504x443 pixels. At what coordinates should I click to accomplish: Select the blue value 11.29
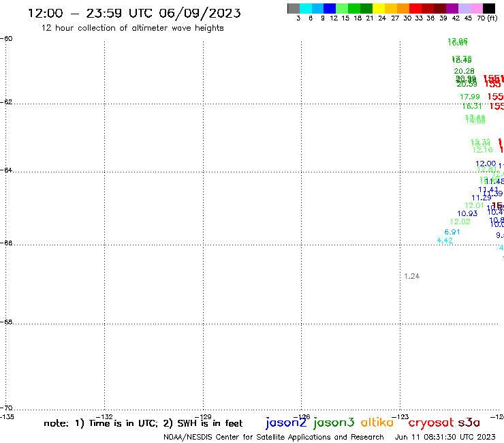click(481, 198)
